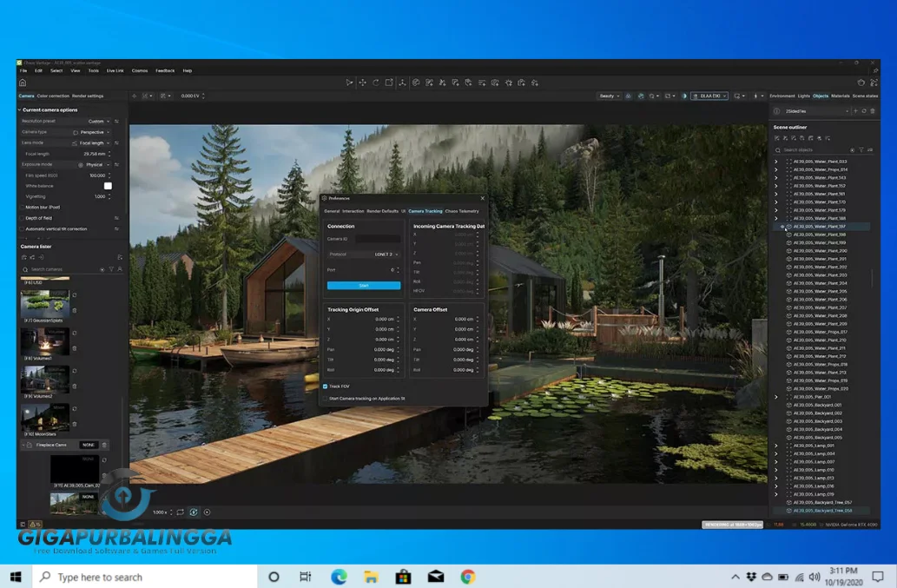This screenshot has width=897, height=588.
Task: Click the White balance color swatch
Action: point(108,186)
